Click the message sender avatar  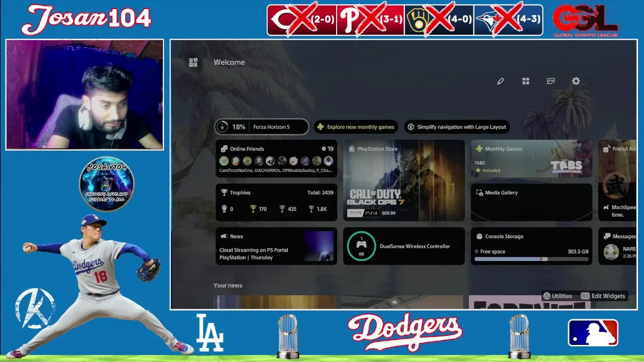[x=611, y=252]
